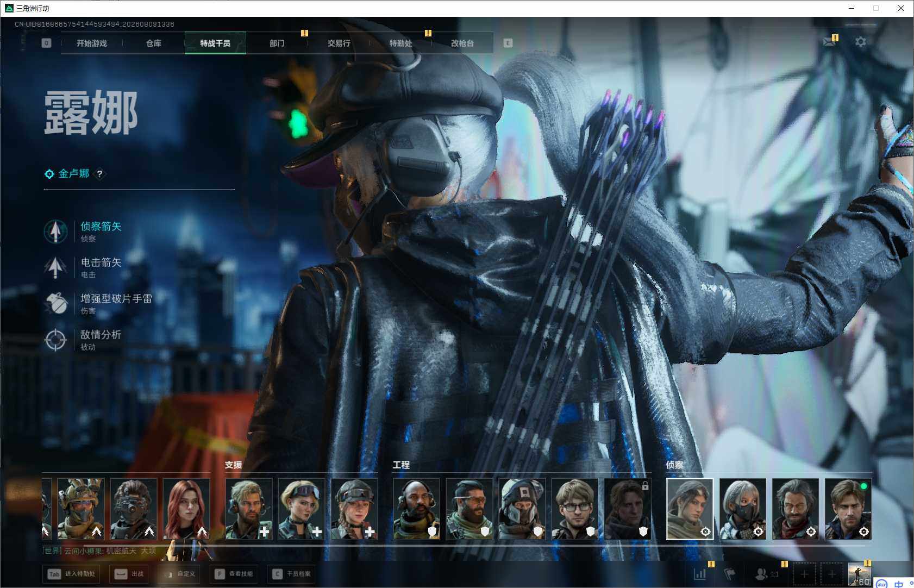The width and height of the screenshot is (914, 588).
Task: Select the highlighted 露娜 recon operator portrait
Action: click(690, 509)
